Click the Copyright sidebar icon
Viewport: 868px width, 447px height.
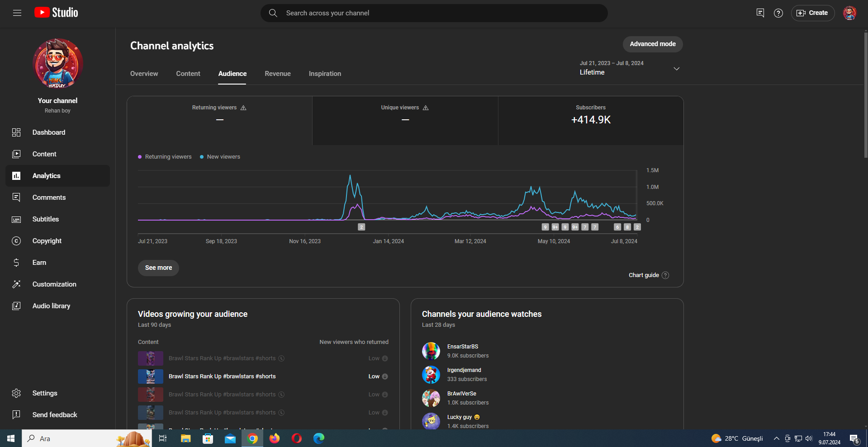[x=16, y=241]
